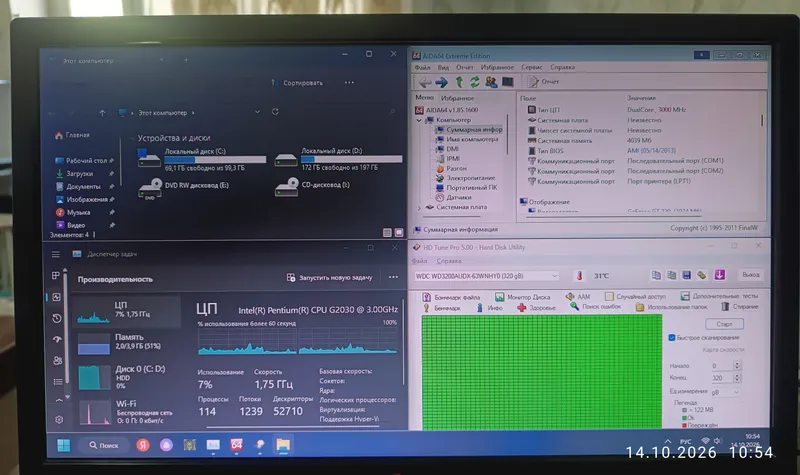Click Запустить новую задачу in Task Manager
The image size is (800, 475).
(330, 278)
